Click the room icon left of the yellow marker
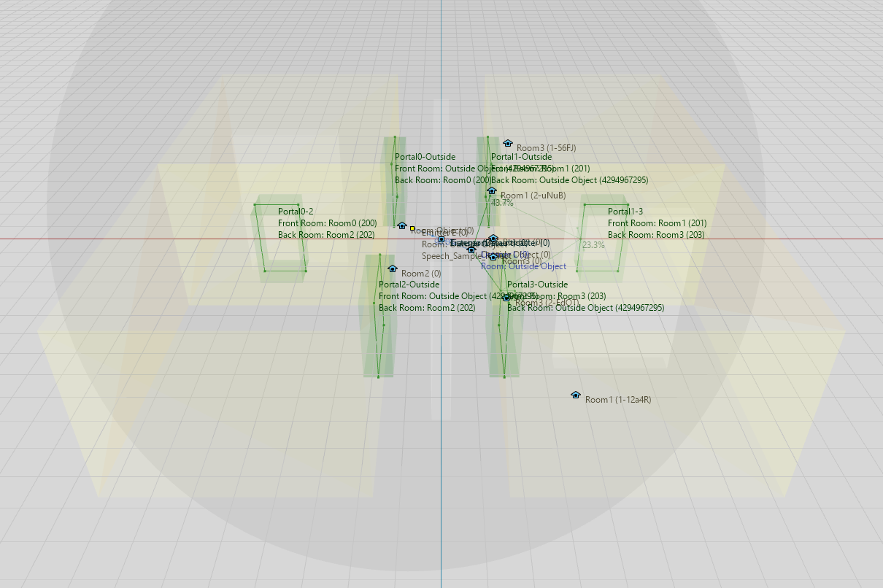 point(401,226)
